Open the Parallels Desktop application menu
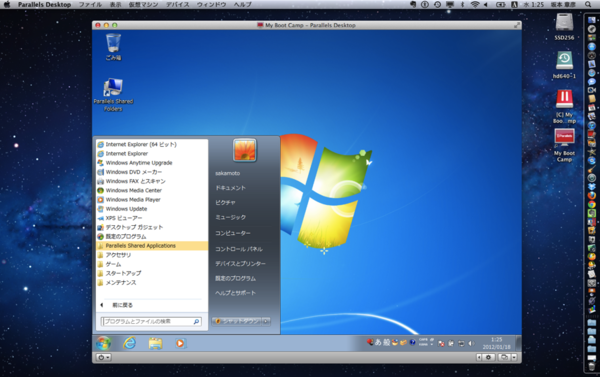This screenshot has width=600, height=377. 44,5
